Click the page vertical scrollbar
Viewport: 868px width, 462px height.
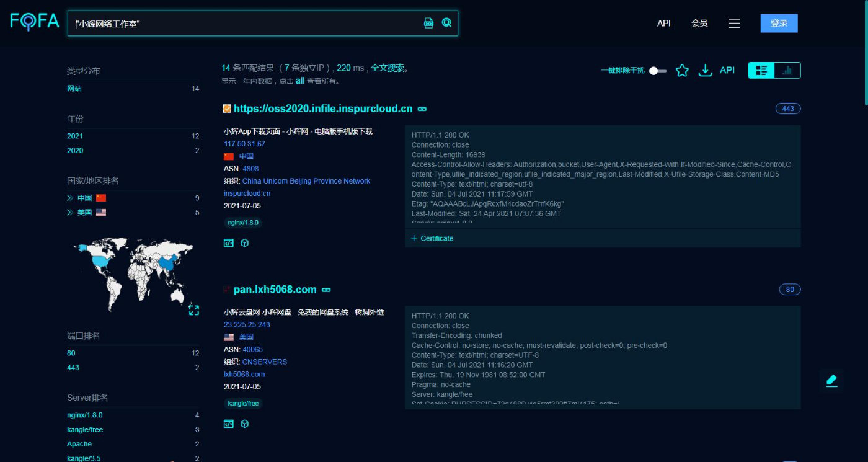865,53
